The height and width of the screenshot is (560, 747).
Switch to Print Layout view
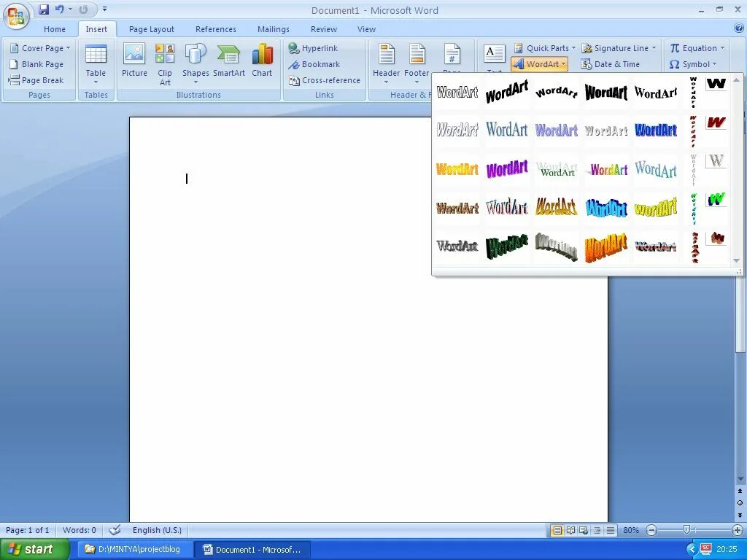click(557, 530)
